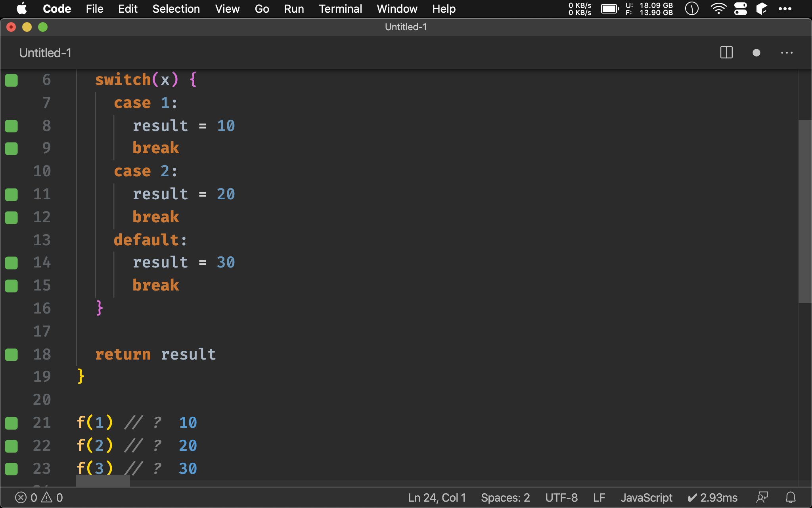The width and height of the screenshot is (812, 508).
Task: Open the Terminal menu
Action: click(340, 9)
